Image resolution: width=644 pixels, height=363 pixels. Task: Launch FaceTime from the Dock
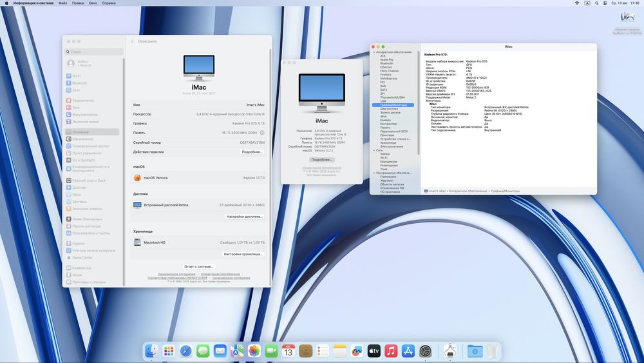[271, 351]
